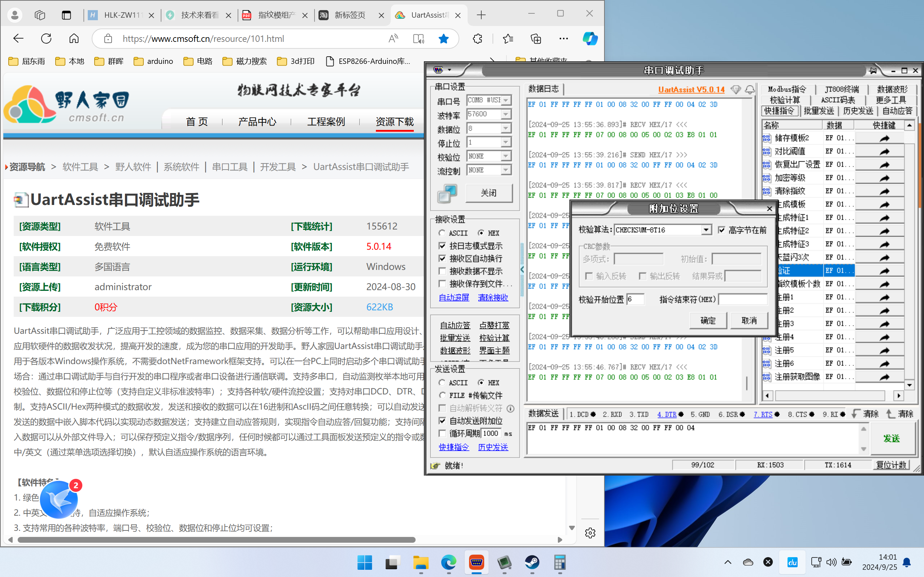This screenshot has height=577, width=924.
Task: Click the data log vertical scrollbar thumb
Action: pos(747,383)
